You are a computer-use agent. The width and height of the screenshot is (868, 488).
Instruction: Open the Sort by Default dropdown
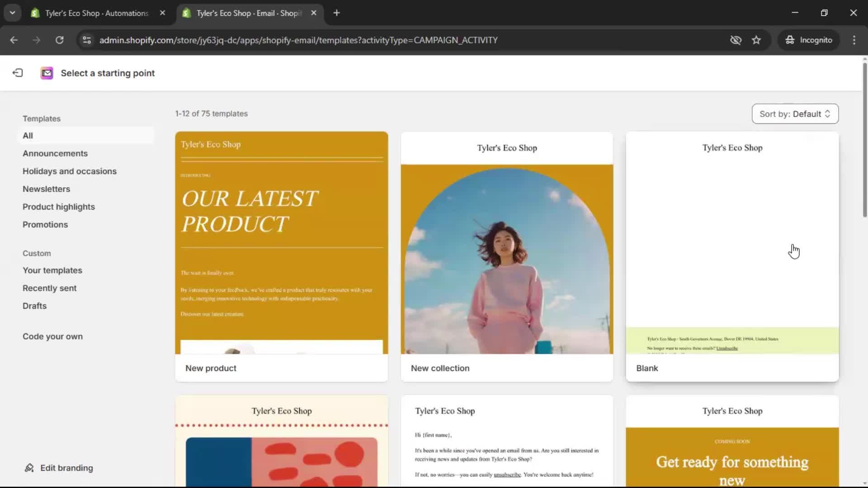(x=794, y=114)
